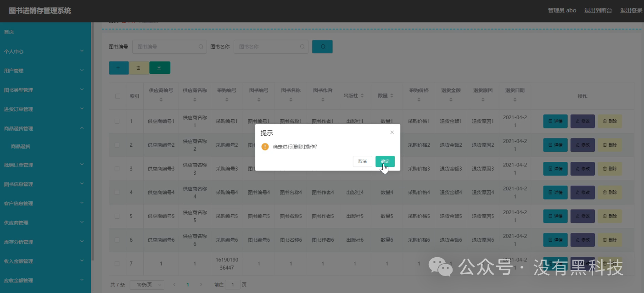Click magnifier icon inside 图书名称 field
The width and height of the screenshot is (644, 293).
(x=302, y=47)
